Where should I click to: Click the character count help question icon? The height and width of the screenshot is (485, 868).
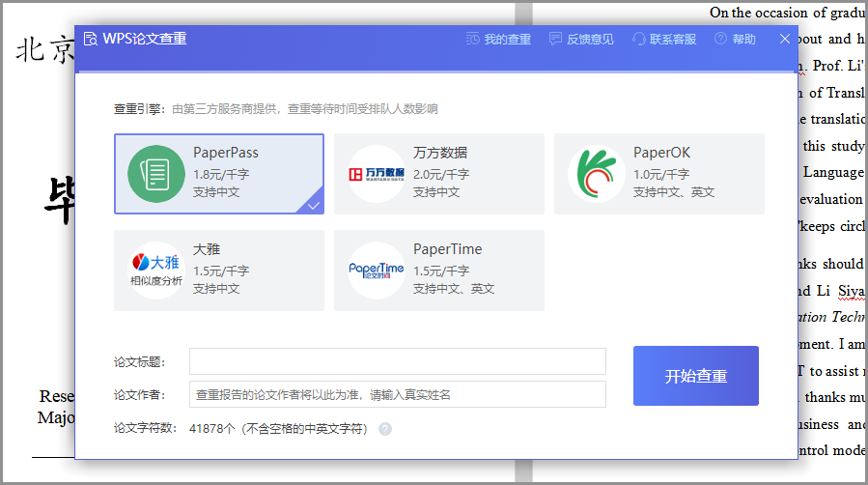click(x=385, y=429)
